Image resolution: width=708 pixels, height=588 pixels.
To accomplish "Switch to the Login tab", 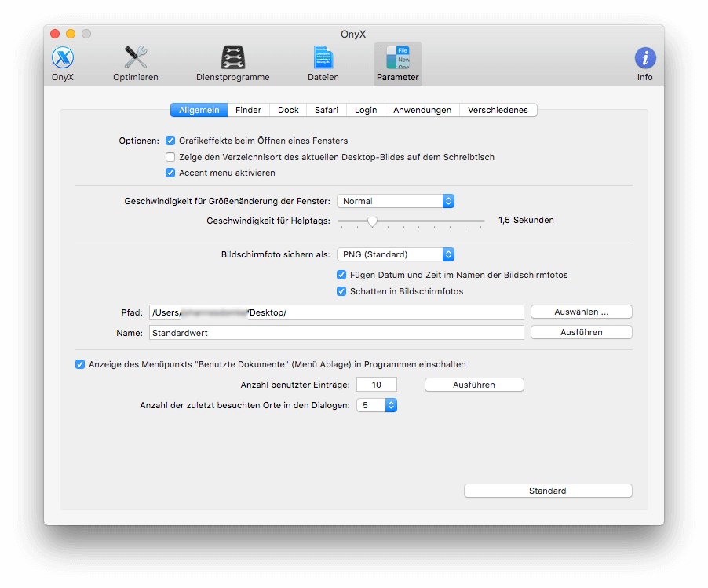I will pyautogui.click(x=366, y=110).
